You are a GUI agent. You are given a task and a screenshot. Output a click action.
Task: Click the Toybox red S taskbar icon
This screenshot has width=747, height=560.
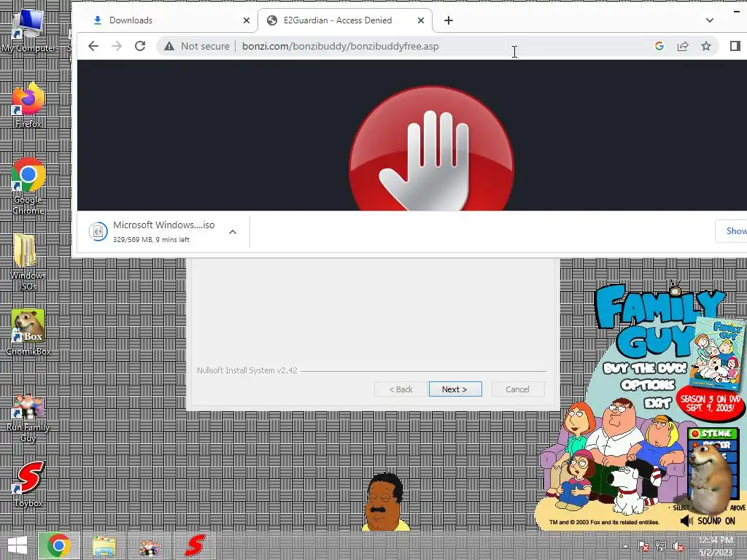[x=194, y=546]
